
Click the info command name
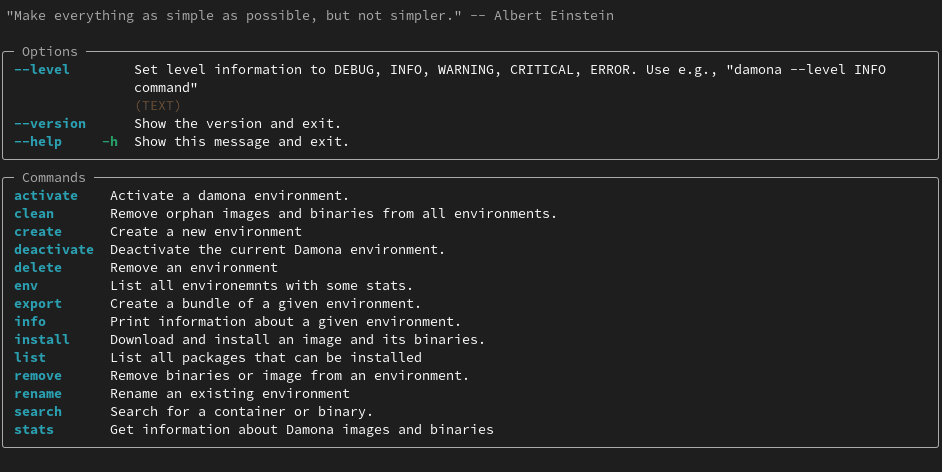(x=30, y=322)
